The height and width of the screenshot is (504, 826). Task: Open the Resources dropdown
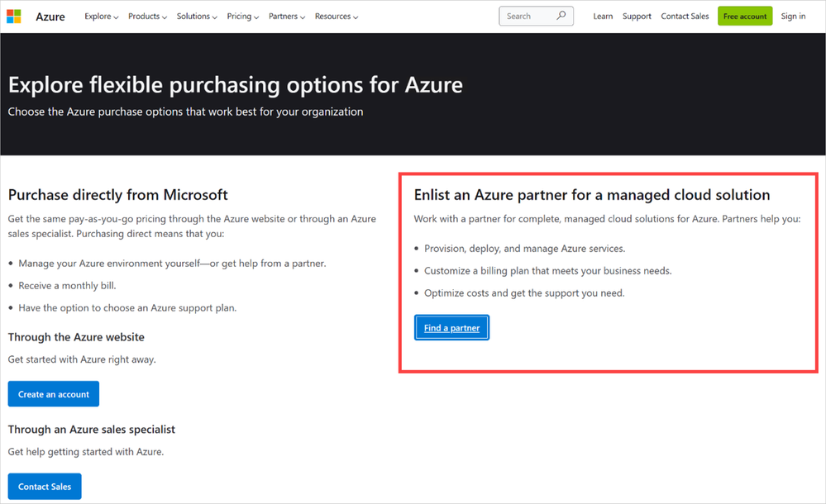(336, 17)
